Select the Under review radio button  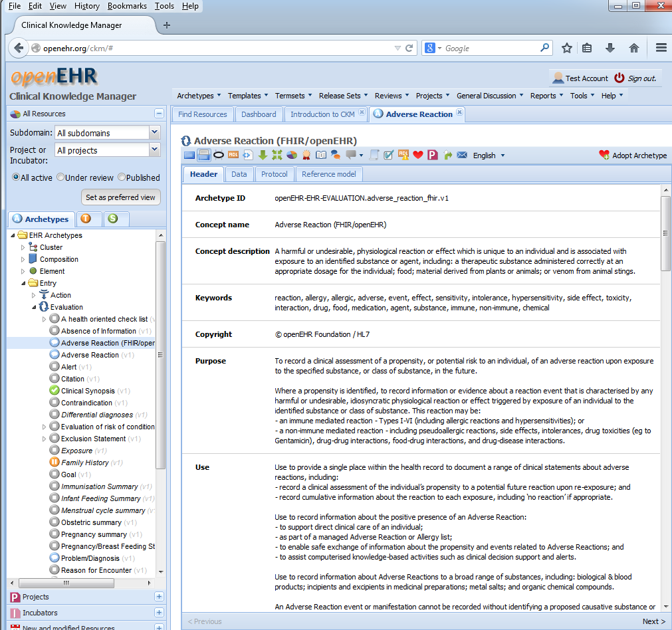click(x=60, y=177)
